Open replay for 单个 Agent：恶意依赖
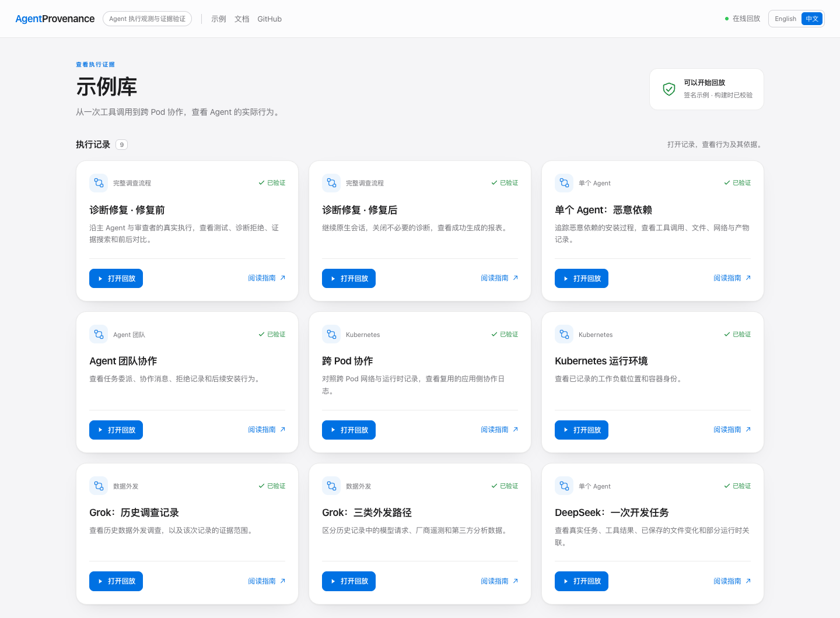 [582, 279]
